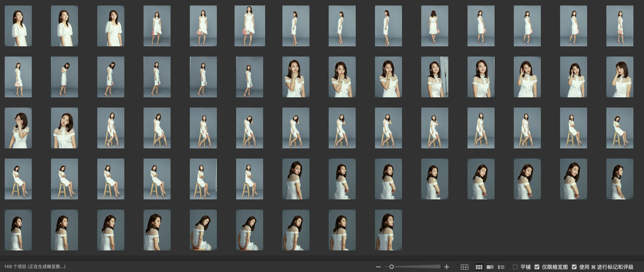This screenshot has width=644, height=272.
Task: Click the plus icon to enlarge thumbnails
Action: [x=446, y=267]
